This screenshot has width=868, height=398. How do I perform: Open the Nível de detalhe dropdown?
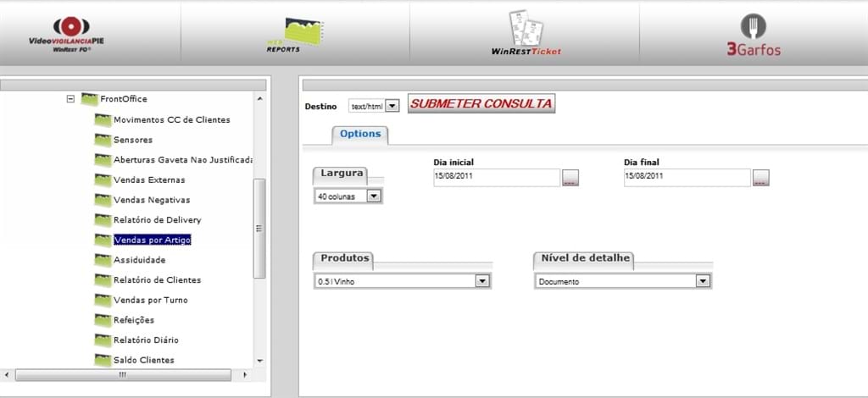coord(702,281)
